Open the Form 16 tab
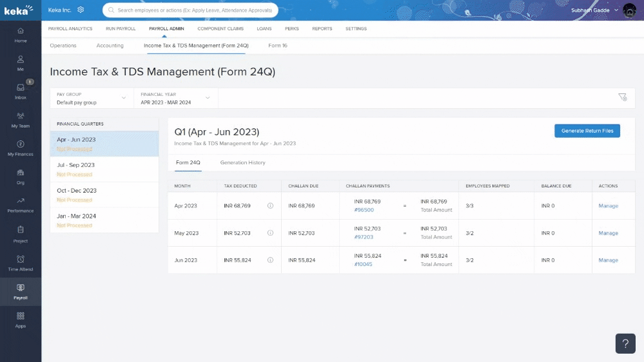 [278, 46]
